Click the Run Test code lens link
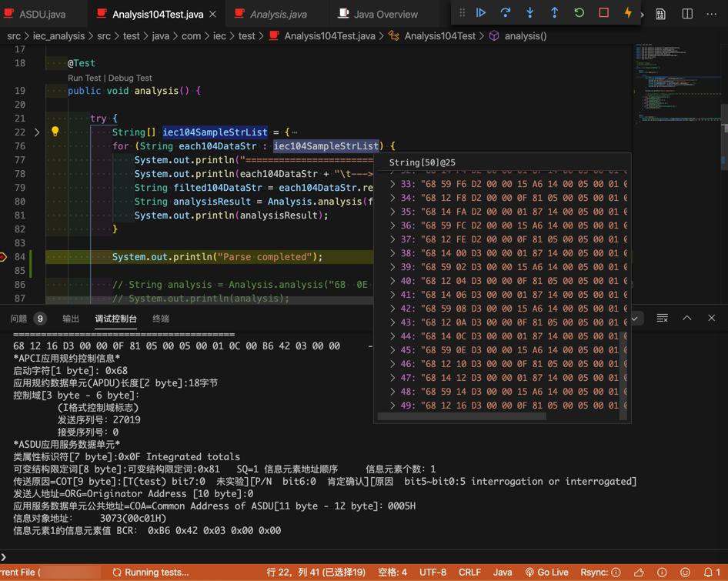Screen dimensions: 728x581 85,78
